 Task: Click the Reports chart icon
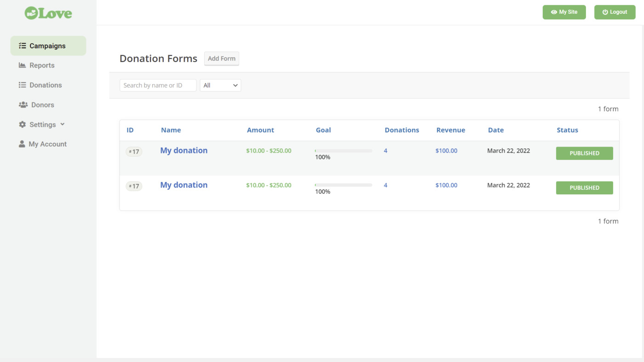tap(22, 65)
